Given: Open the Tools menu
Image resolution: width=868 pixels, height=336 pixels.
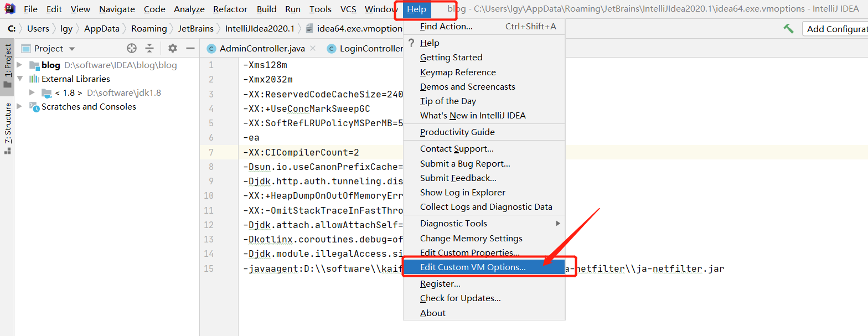Looking at the screenshot, I should tap(321, 9).
